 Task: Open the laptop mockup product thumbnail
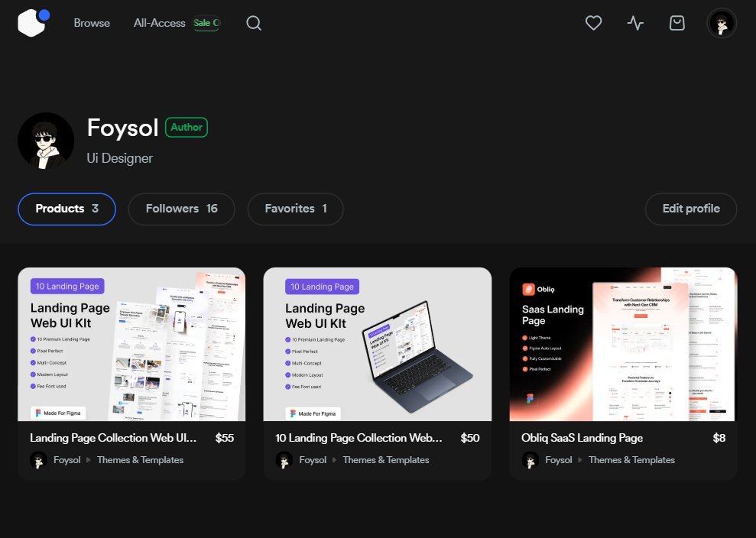coord(377,344)
